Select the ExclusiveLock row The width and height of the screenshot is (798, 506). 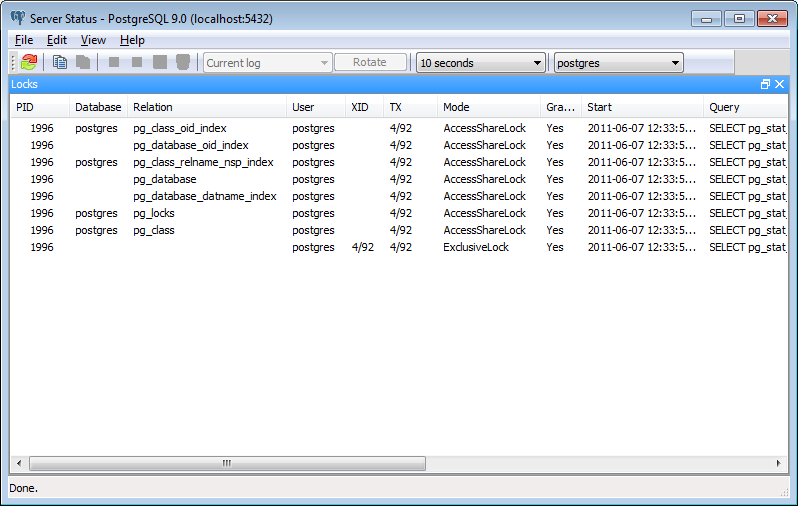coord(476,247)
